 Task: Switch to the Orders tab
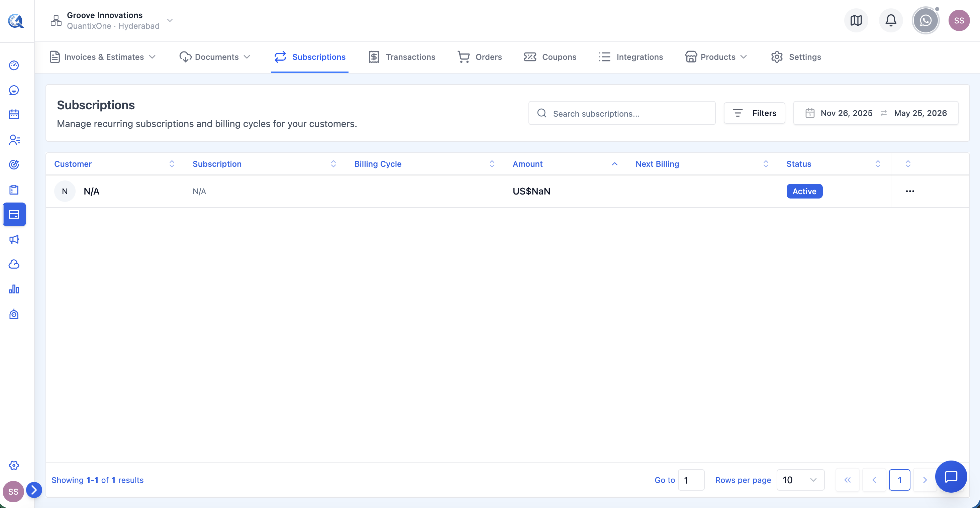(x=479, y=57)
